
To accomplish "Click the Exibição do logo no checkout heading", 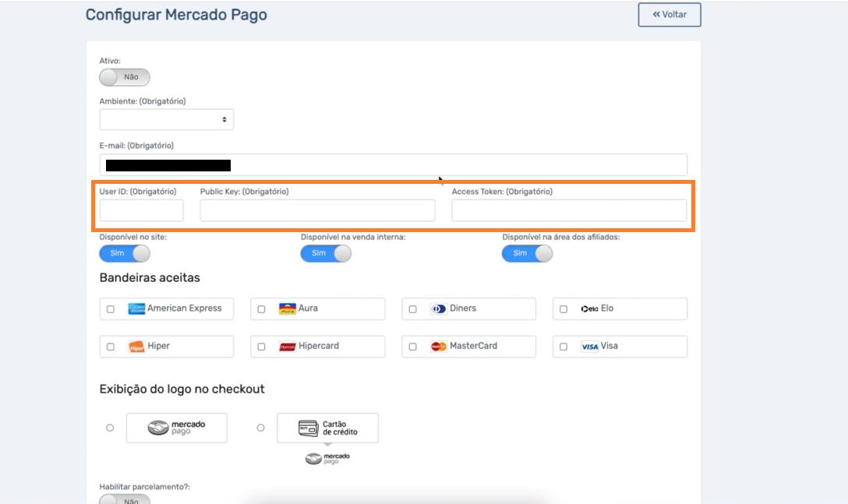I will coord(182,389).
